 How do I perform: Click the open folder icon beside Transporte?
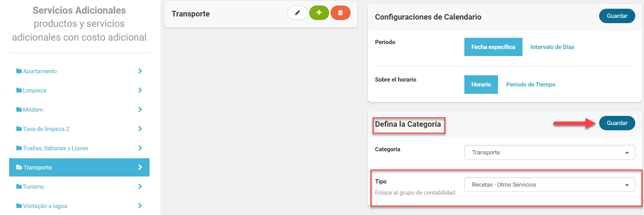(x=19, y=167)
